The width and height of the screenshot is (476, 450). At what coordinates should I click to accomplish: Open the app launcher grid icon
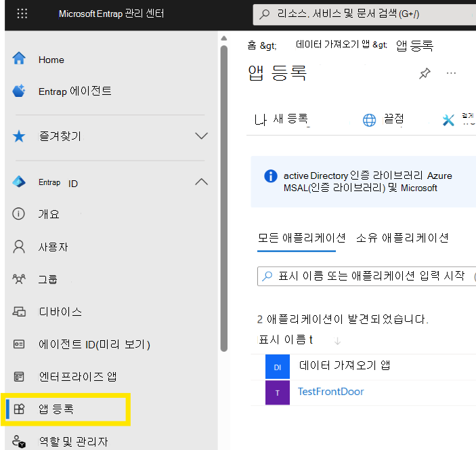click(22, 14)
